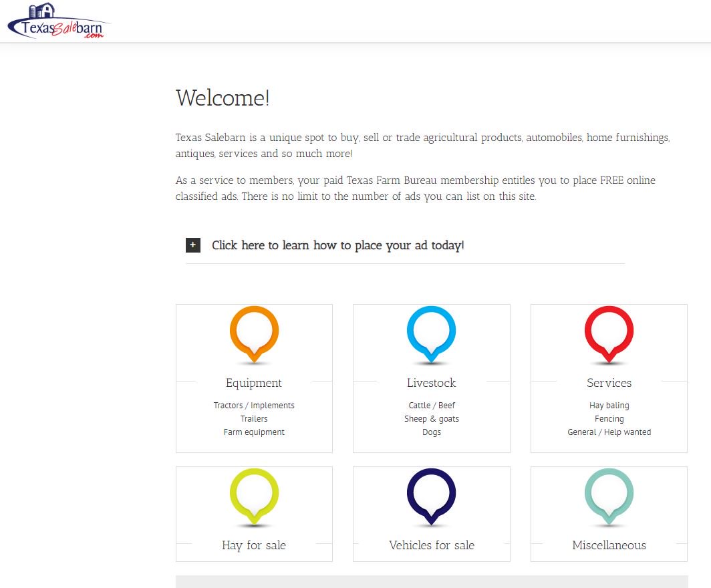This screenshot has height=588, width=711.
Task: Select the teal Miscellaneous pin icon
Action: [609, 497]
